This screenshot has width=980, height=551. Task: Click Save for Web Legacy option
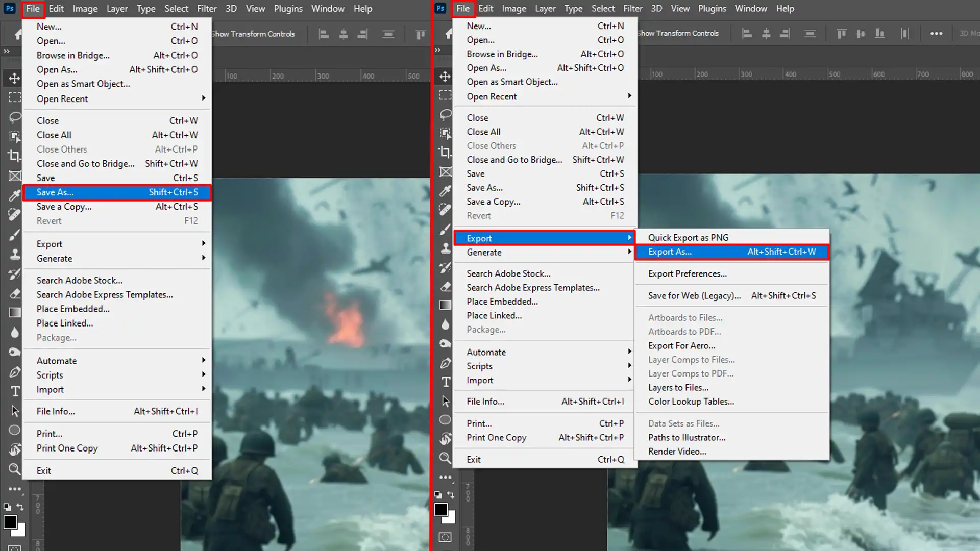[x=695, y=295]
